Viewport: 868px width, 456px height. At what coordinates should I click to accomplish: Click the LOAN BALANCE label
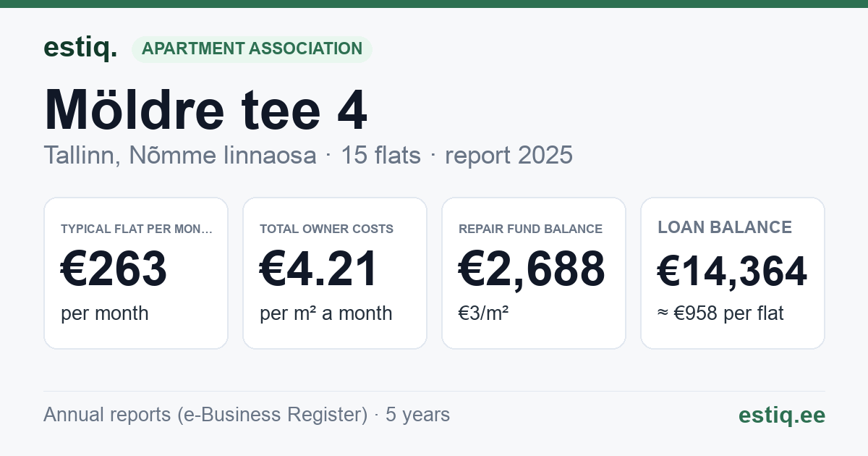point(725,227)
